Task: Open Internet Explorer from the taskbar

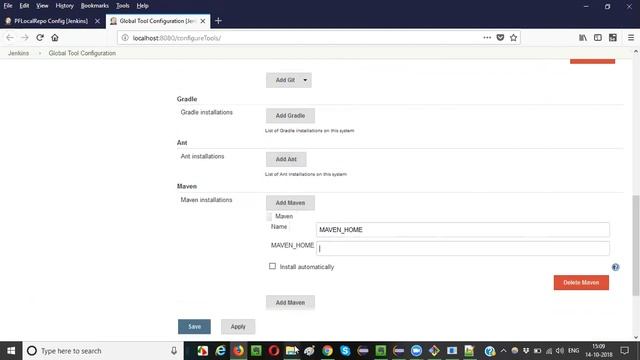Action: pyautogui.click(x=221, y=351)
